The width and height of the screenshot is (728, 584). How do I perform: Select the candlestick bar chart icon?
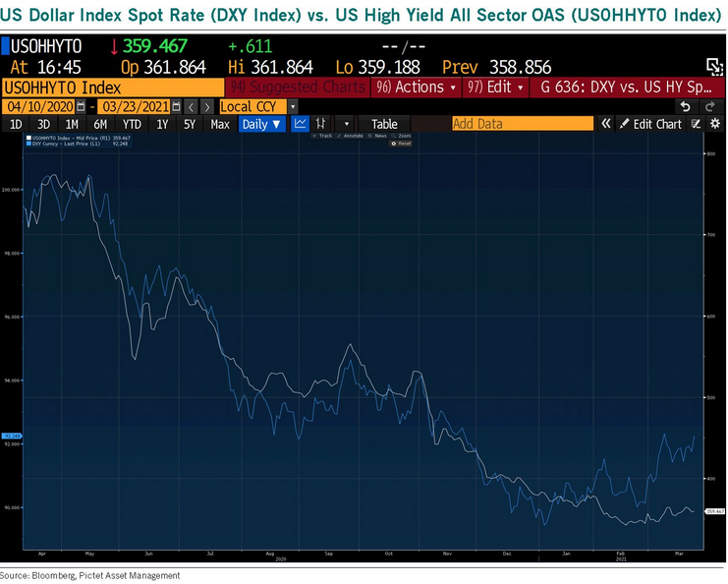click(320, 124)
